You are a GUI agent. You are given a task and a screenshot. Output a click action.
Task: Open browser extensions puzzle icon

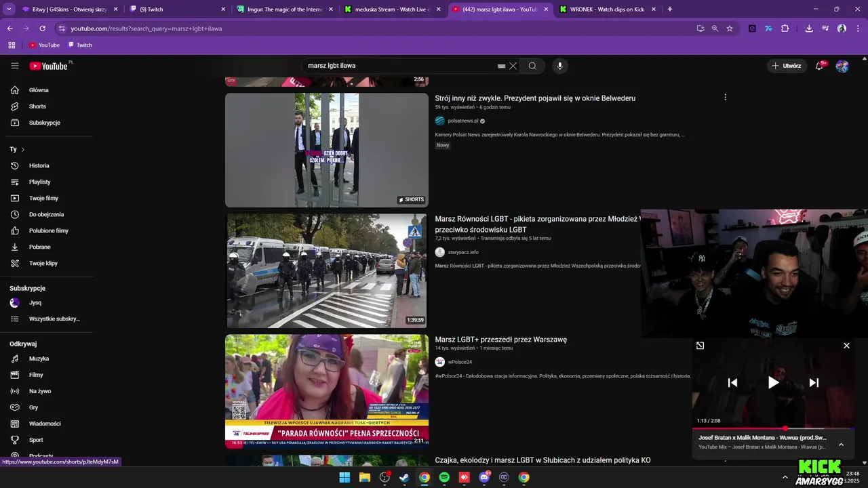click(785, 28)
